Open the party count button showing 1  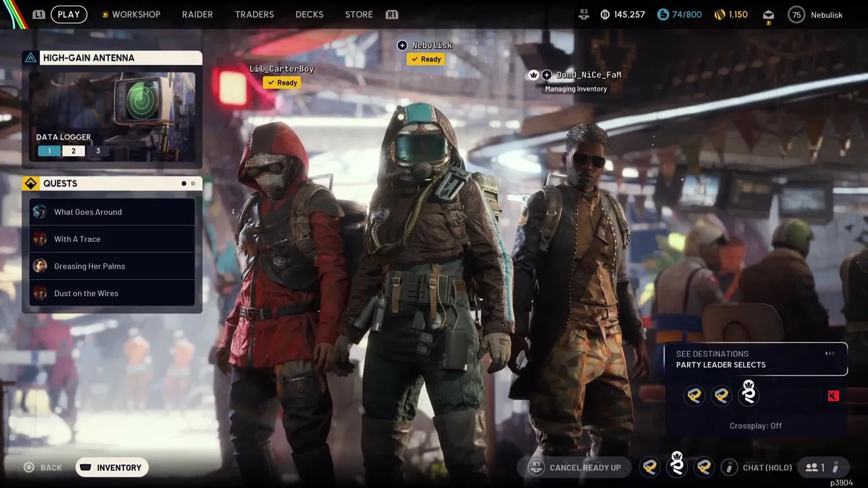[823, 468]
